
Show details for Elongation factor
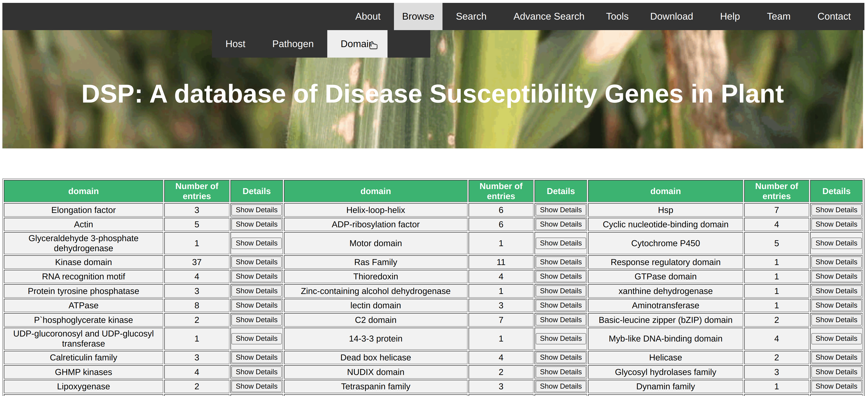[257, 210]
